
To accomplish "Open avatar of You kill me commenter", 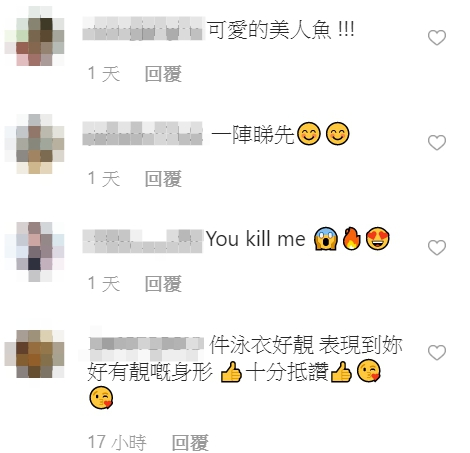I will (x=34, y=252).
